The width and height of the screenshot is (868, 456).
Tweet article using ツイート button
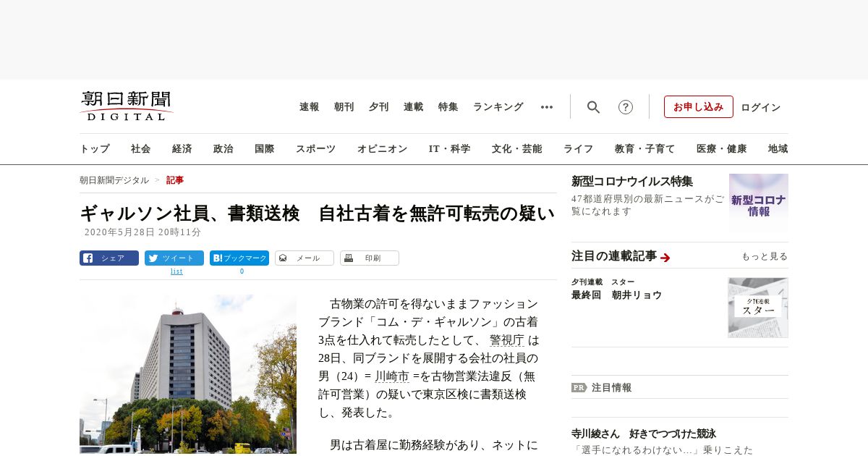[174, 258]
